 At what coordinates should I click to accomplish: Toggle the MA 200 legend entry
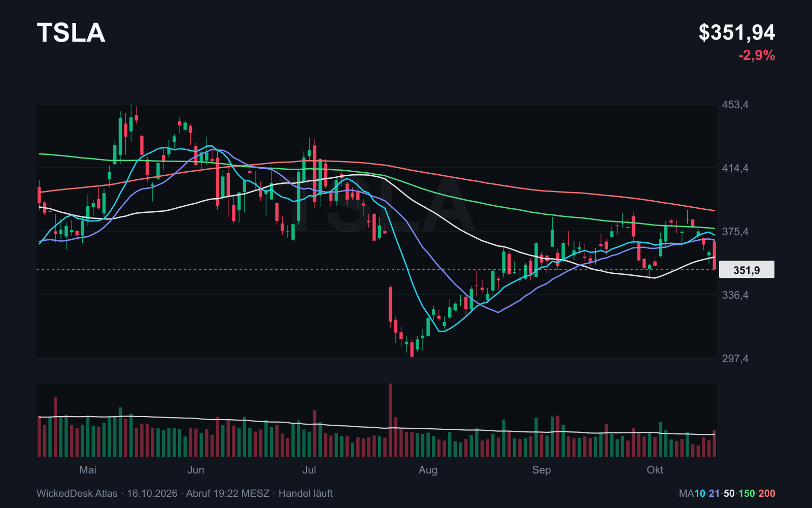tap(767, 493)
